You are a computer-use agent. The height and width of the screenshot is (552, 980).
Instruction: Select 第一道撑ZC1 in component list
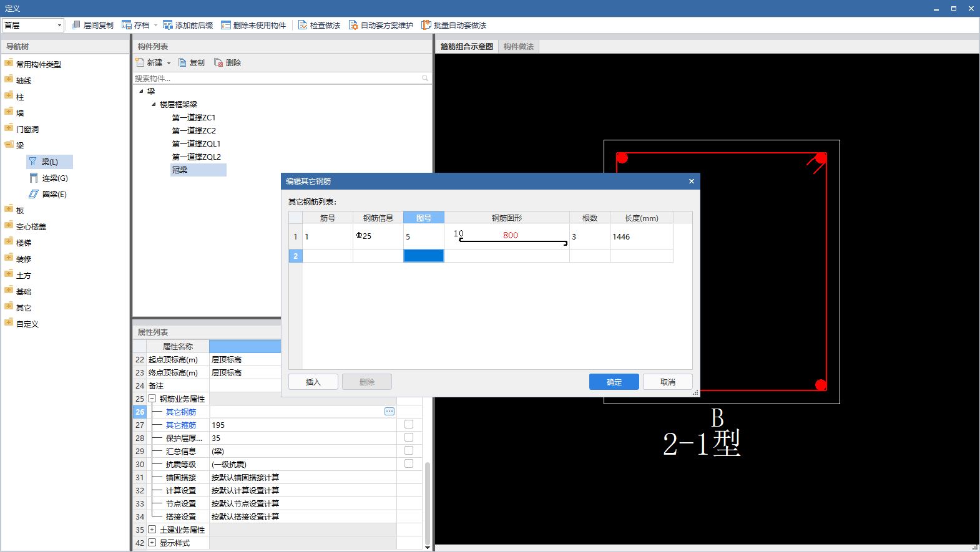[x=194, y=117]
